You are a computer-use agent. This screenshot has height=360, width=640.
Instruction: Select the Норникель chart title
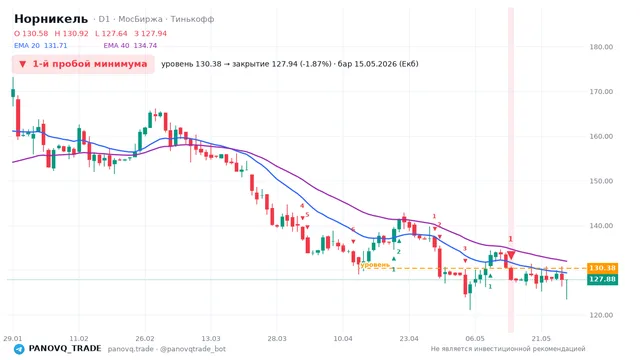51,19
